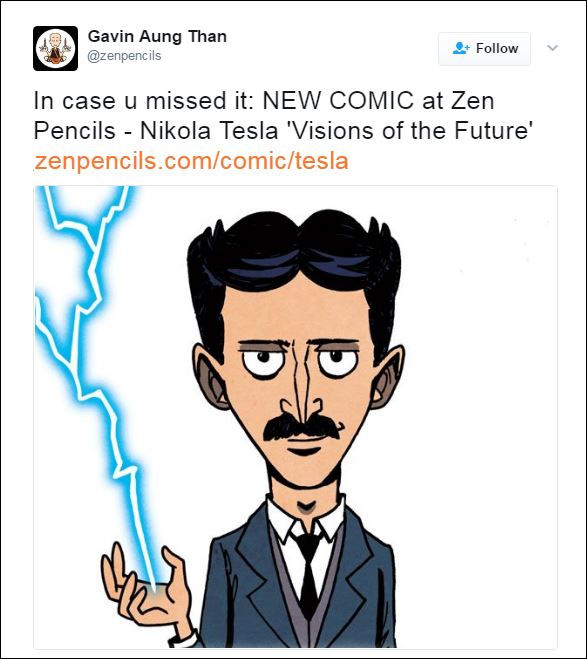This screenshot has height=659, width=587.
Task: Click the words 'Visions of the Future'
Action: [x=409, y=131]
